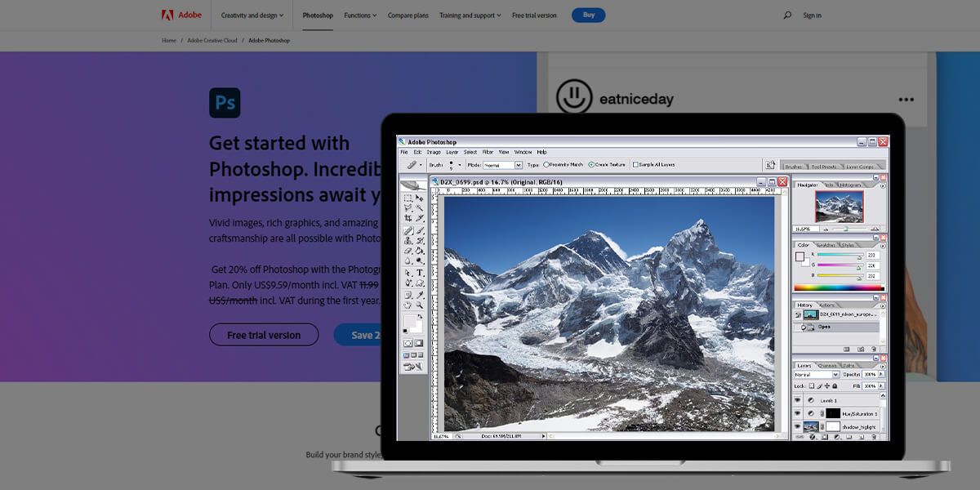Select the Blur tool
The width and height of the screenshot is (980, 490).
coord(408,261)
